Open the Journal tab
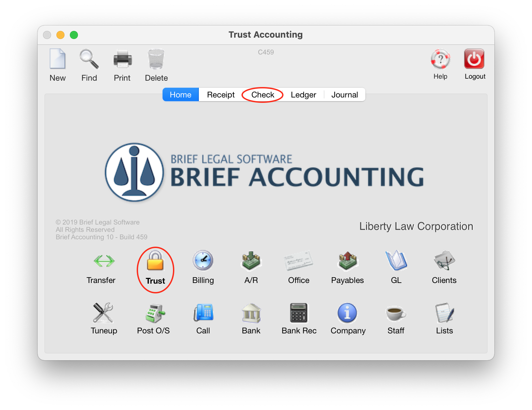 tap(345, 95)
